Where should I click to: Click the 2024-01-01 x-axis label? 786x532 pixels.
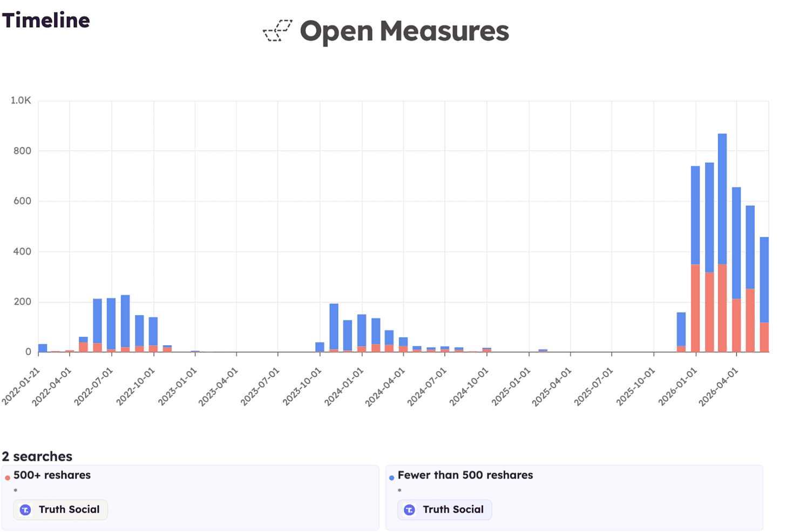coord(344,387)
